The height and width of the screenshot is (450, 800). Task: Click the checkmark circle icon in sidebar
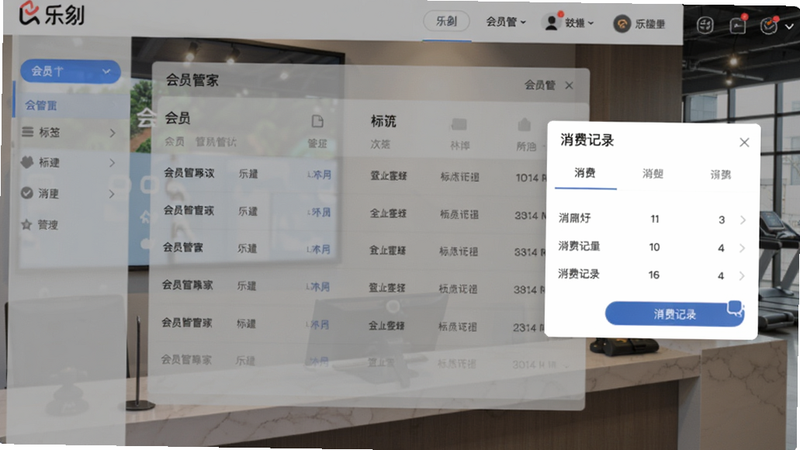[27, 193]
